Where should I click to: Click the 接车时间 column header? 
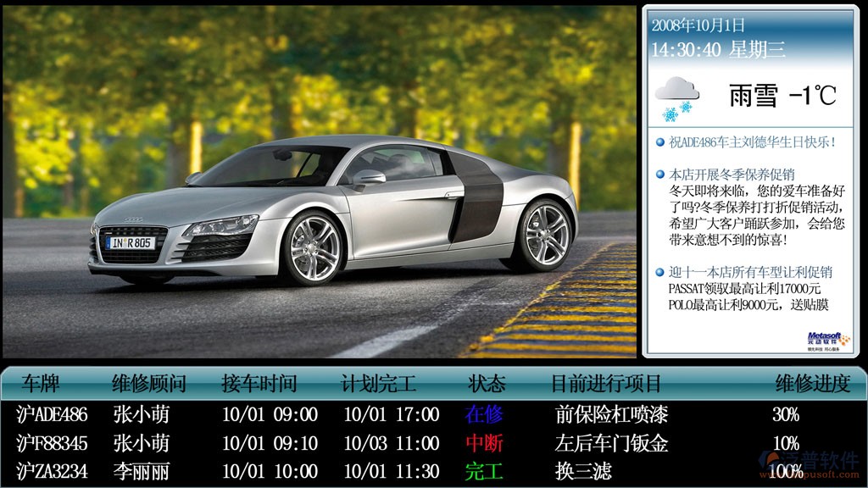click(259, 384)
